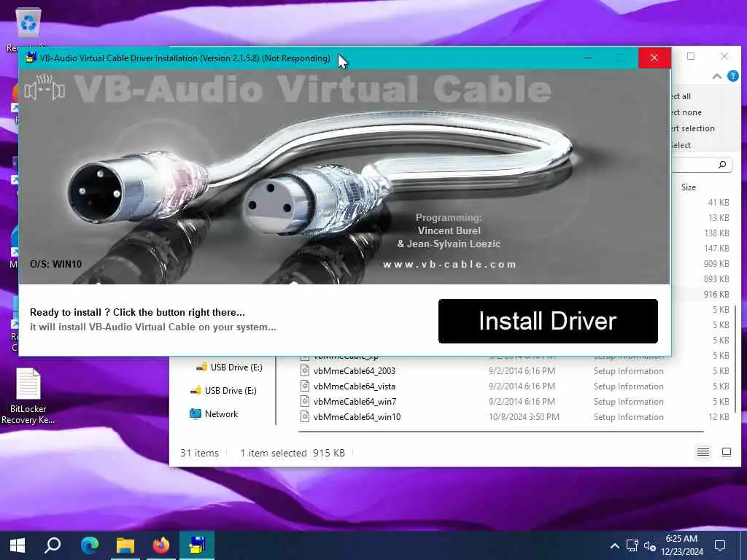Click the 10/8/2024 3:50 PM date cell

click(524, 416)
